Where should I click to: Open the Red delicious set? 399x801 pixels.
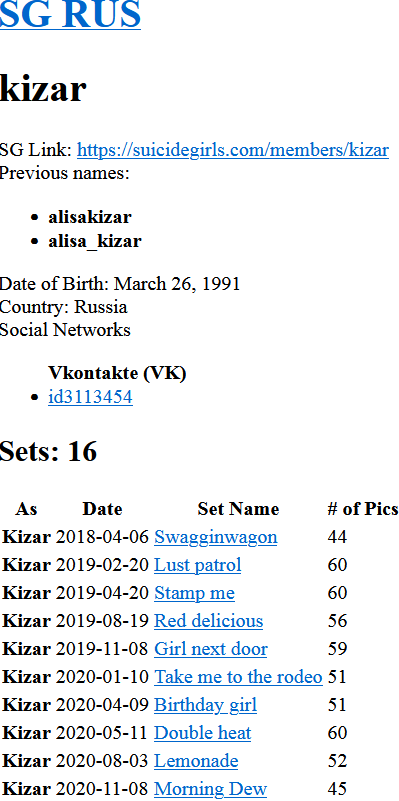tap(208, 621)
